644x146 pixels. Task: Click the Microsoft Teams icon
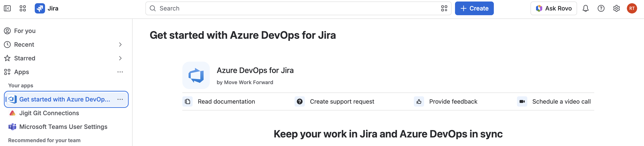12,127
